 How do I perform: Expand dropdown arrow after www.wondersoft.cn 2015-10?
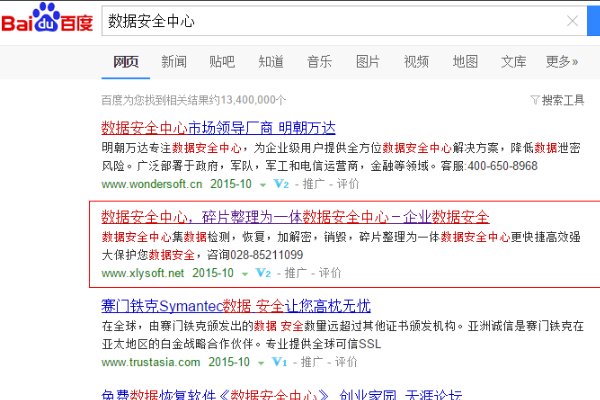tap(262, 185)
